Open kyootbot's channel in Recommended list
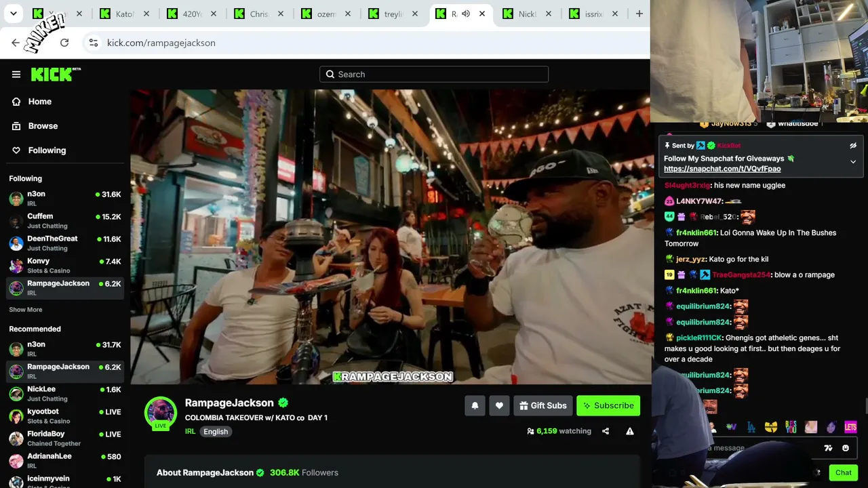This screenshot has width=868, height=488. [65, 416]
